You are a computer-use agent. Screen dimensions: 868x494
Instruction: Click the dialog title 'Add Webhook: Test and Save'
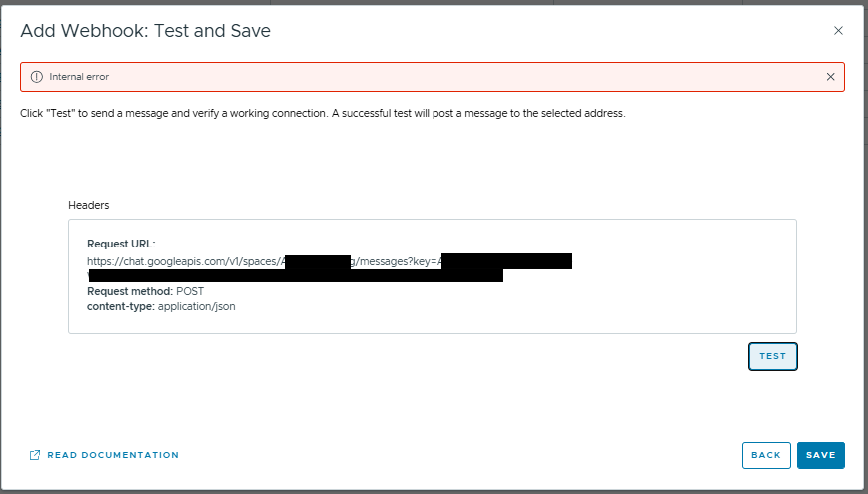pos(145,31)
